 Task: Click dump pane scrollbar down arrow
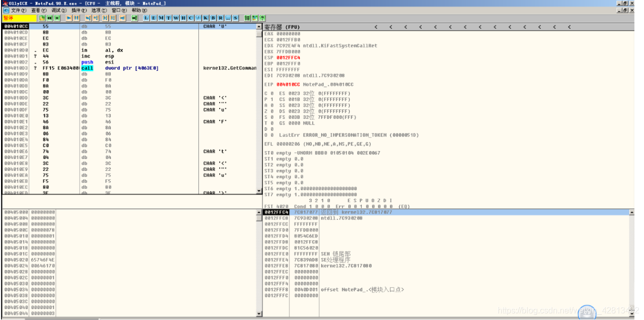point(259,314)
